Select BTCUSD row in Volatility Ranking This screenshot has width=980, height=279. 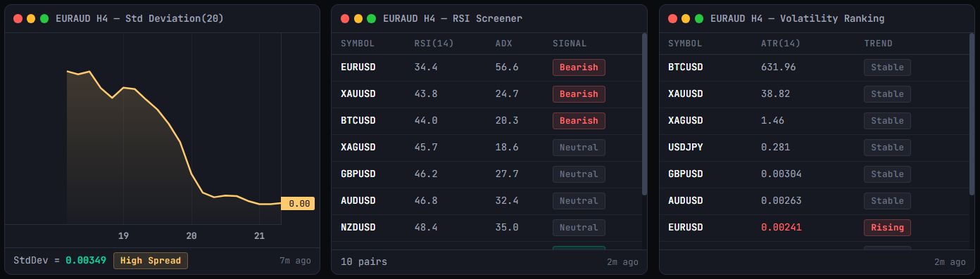[x=814, y=67]
